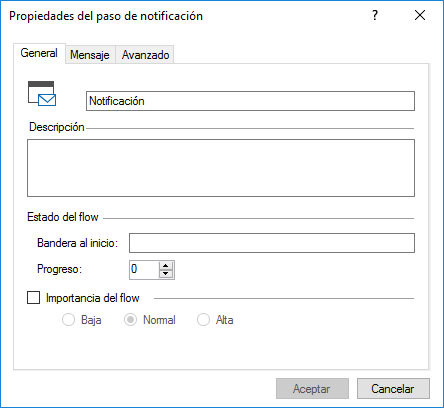Close the notification properties dialog
The width and height of the screenshot is (444, 408).
pos(420,15)
